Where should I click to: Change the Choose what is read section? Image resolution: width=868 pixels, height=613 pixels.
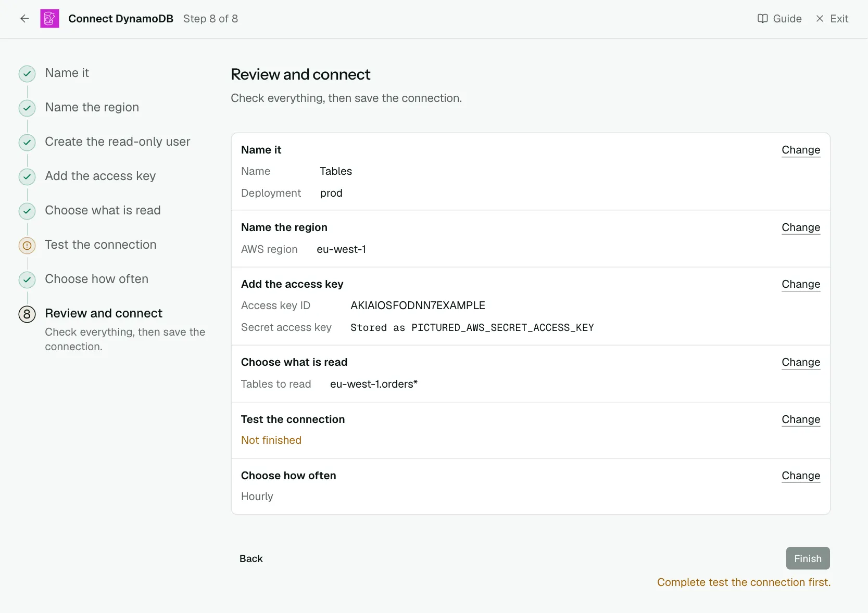(x=801, y=362)
